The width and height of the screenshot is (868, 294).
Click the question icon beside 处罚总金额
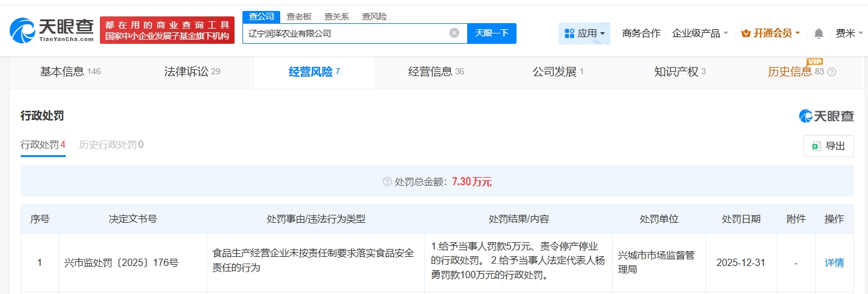(x=387, y=181)
